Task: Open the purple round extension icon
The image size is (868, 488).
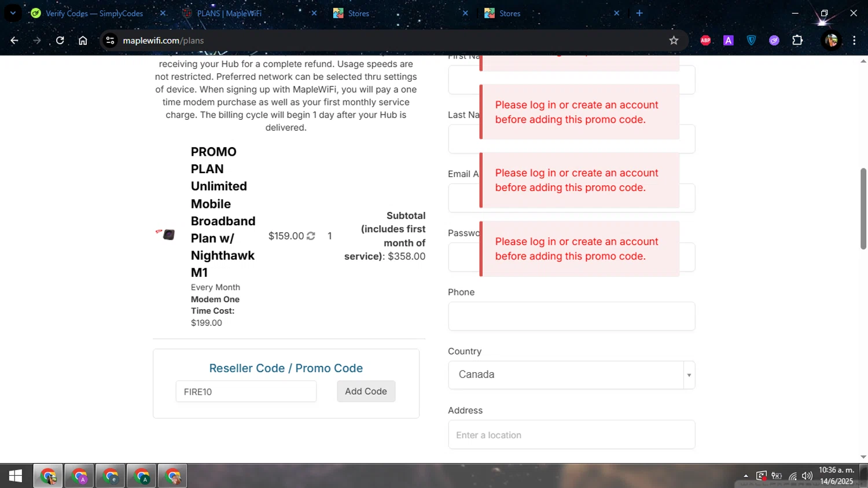Action: pos(774,41)
